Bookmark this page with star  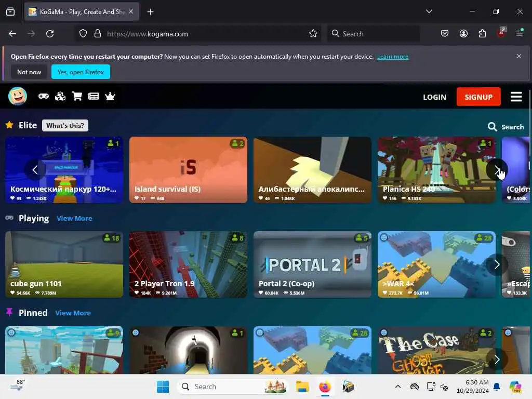pos(313,34)
